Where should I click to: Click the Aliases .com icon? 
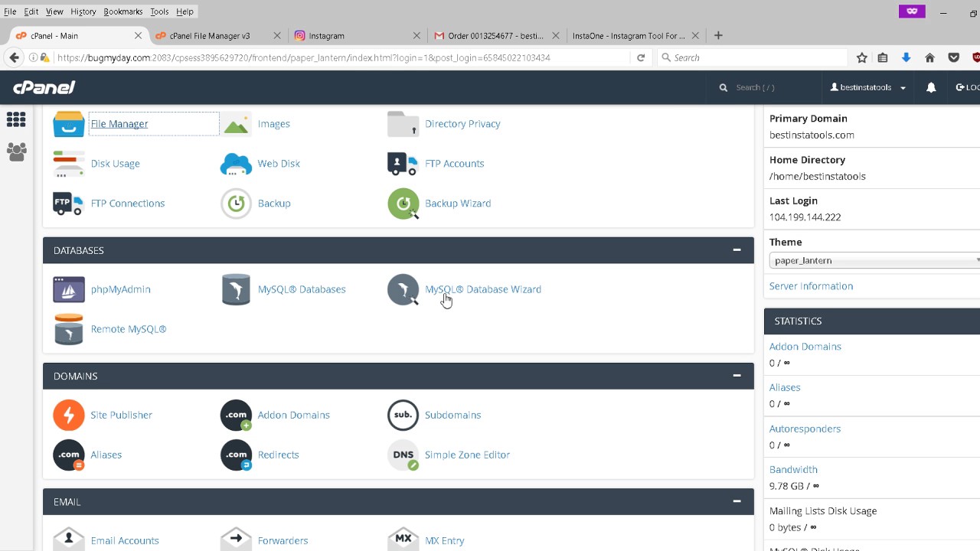click(x=68, y=455)
